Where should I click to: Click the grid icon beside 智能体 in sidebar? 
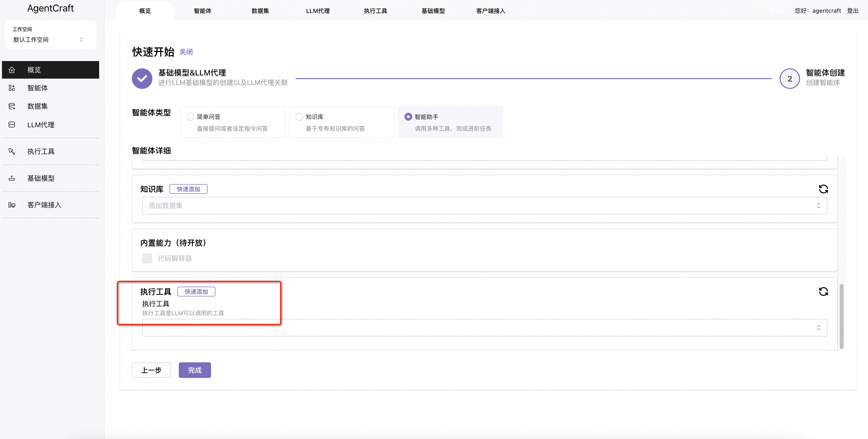pos(12,88)
